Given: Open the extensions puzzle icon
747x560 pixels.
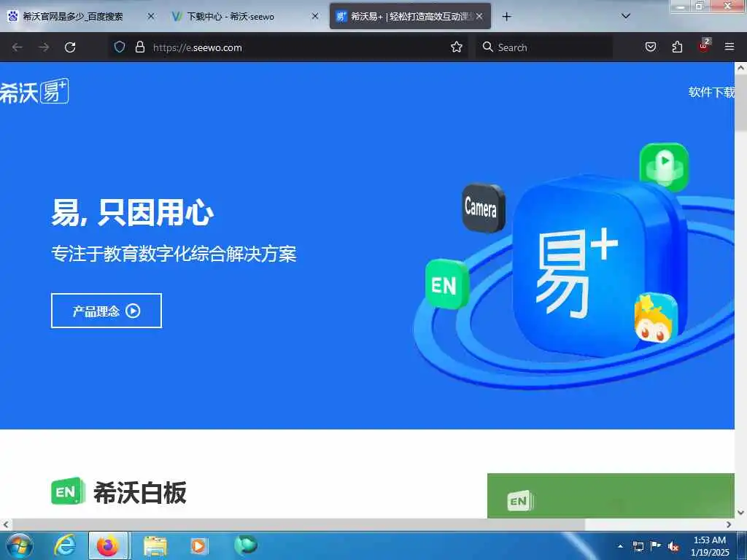Looking at the screenshot, I should coord(677,47).
